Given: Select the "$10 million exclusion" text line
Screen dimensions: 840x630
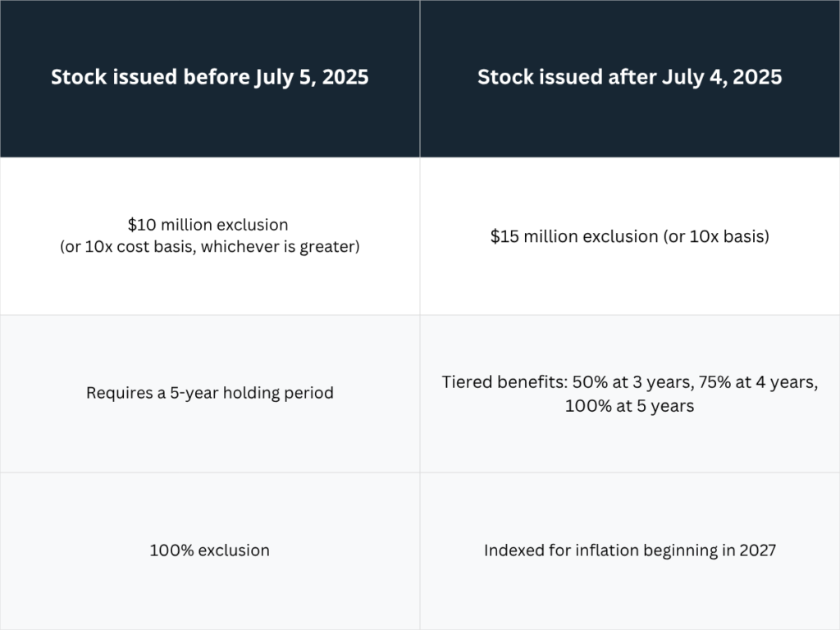Looking at the screenshot, I should pos(209,224).
